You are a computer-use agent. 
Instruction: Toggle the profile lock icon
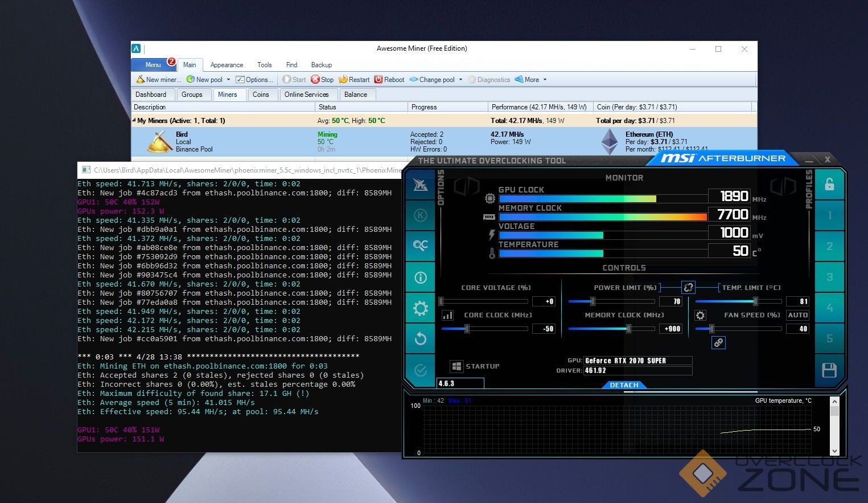829,184
